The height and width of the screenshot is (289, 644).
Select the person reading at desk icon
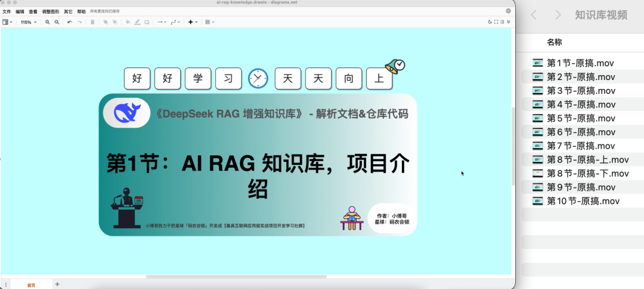[352, 219]
